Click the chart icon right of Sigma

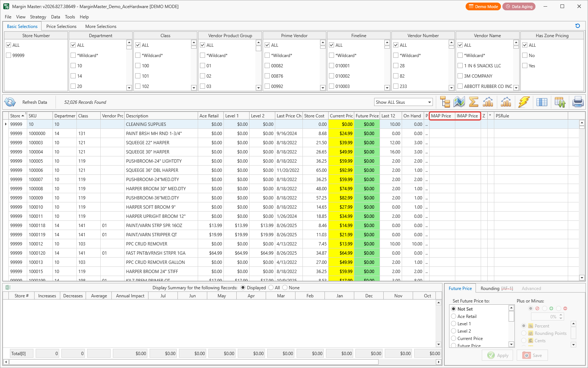pyautogui.click(x=488, y=102)
